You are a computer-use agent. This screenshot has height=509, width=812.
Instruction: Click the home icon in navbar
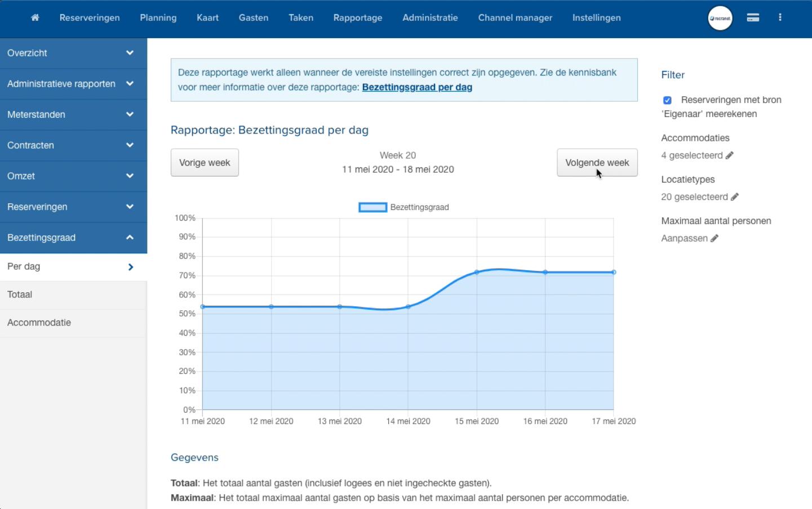[x=35, y=17]
